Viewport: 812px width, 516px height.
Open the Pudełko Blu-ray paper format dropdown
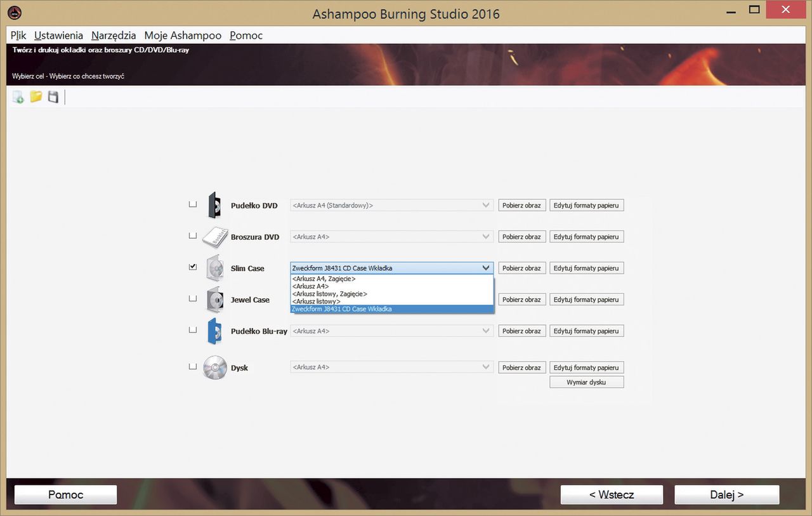391,331
